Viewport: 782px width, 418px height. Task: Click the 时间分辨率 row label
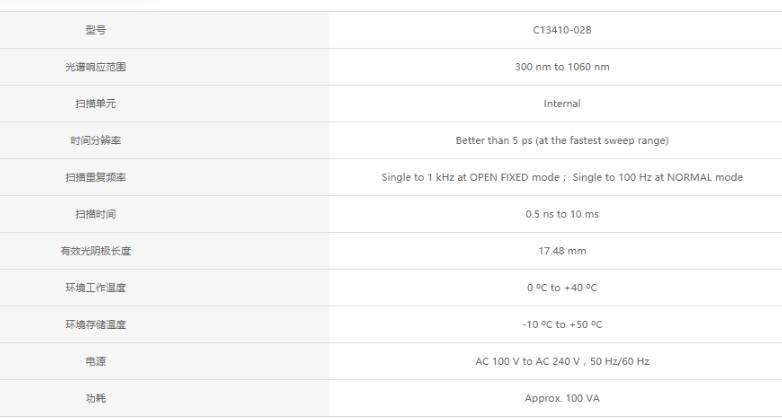[96, 141]
